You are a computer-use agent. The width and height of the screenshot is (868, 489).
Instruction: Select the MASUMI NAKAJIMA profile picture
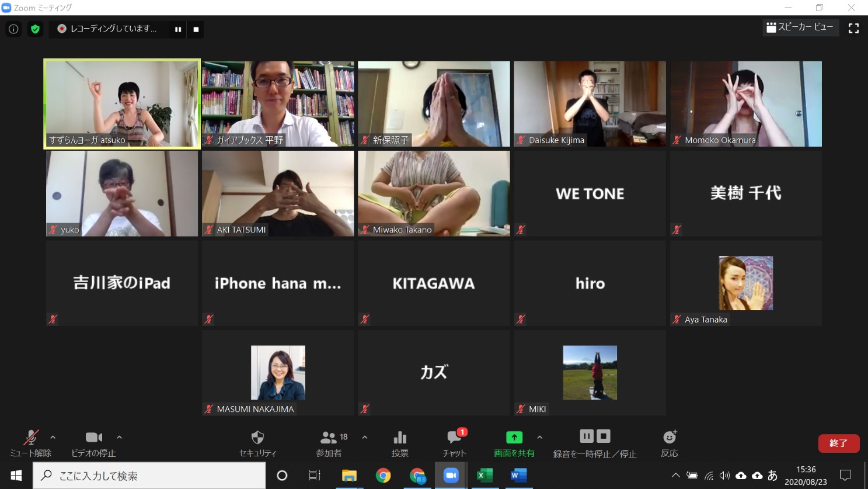pyautogui.click(x=278, y=373)
